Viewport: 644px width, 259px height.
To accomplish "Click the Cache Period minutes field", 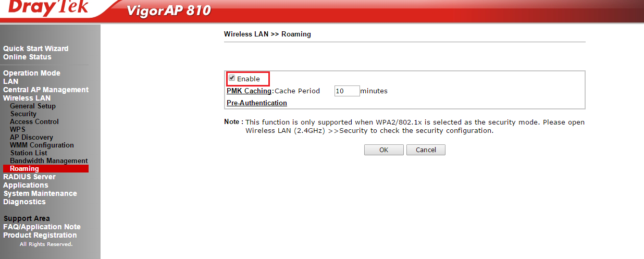I will click(x=347, y=91).
